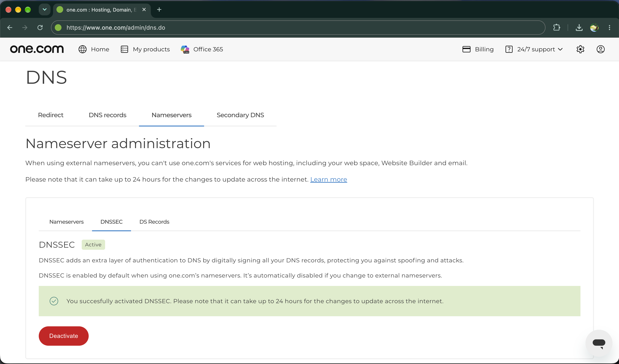Click the Nameserver administration heading
The image size is (619, 364).
(x=118, y=143)
